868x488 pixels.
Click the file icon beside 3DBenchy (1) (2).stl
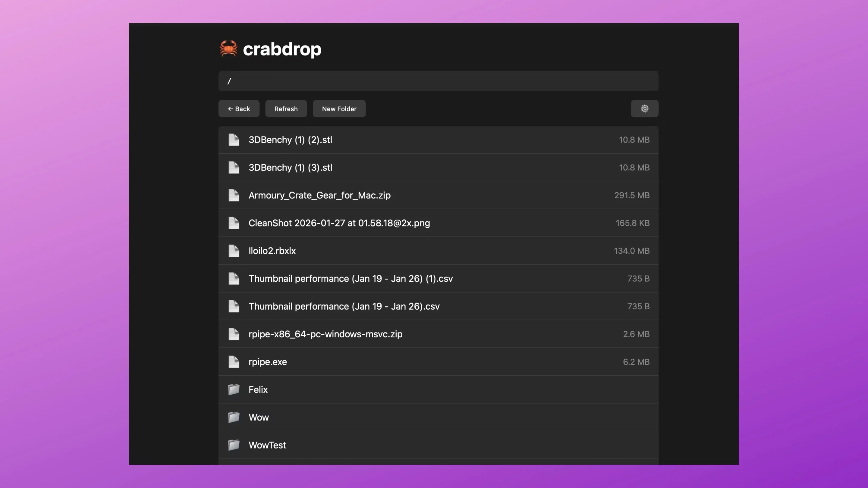coord(234,140)
